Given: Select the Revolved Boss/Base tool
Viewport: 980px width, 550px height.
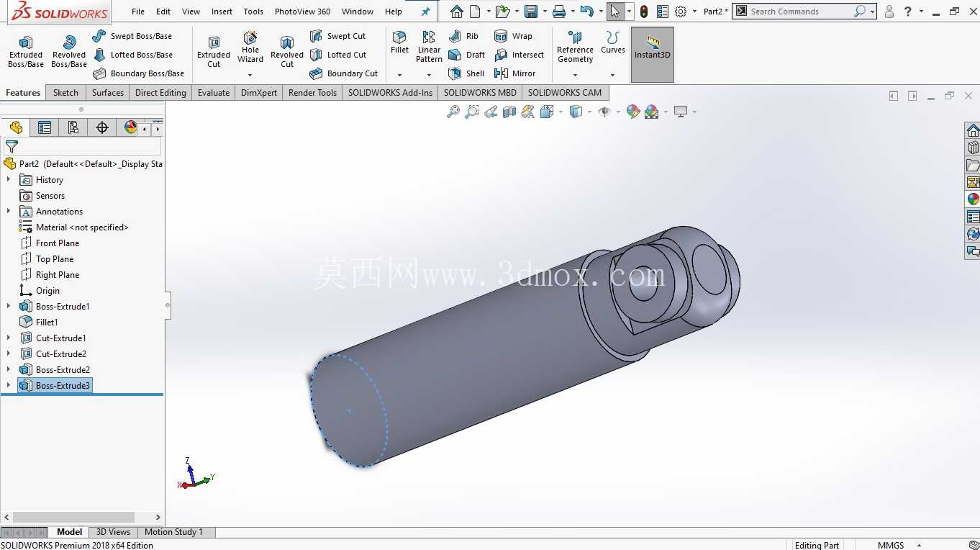Looking at the screenshot, I should tap(69, 52).
